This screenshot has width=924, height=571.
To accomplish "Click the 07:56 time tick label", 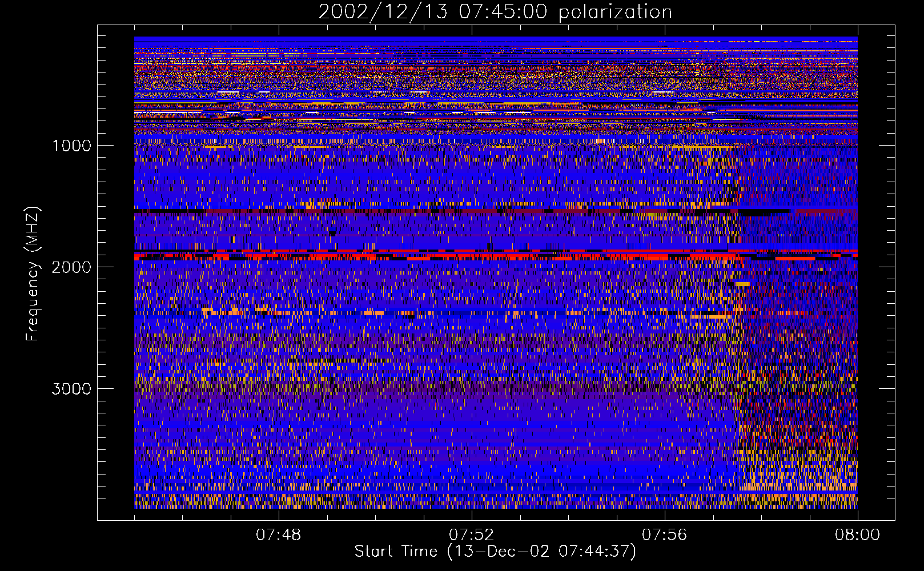I will 664,535.
